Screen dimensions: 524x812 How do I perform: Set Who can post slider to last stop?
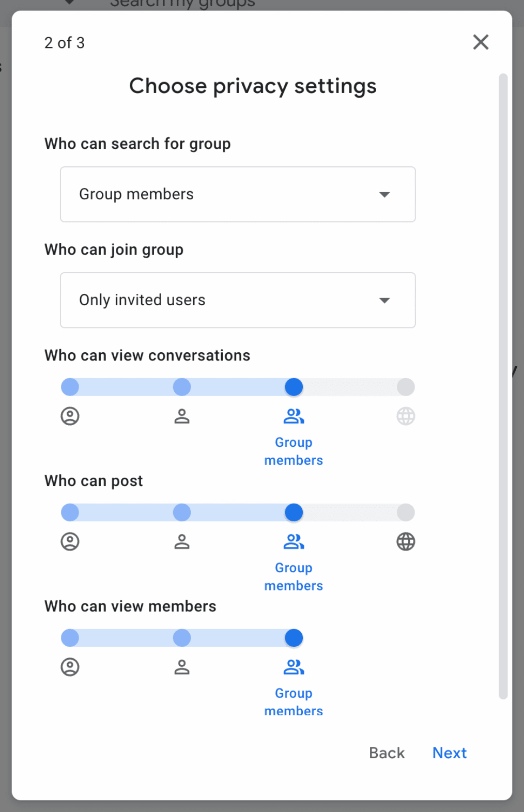coord(406,512)
